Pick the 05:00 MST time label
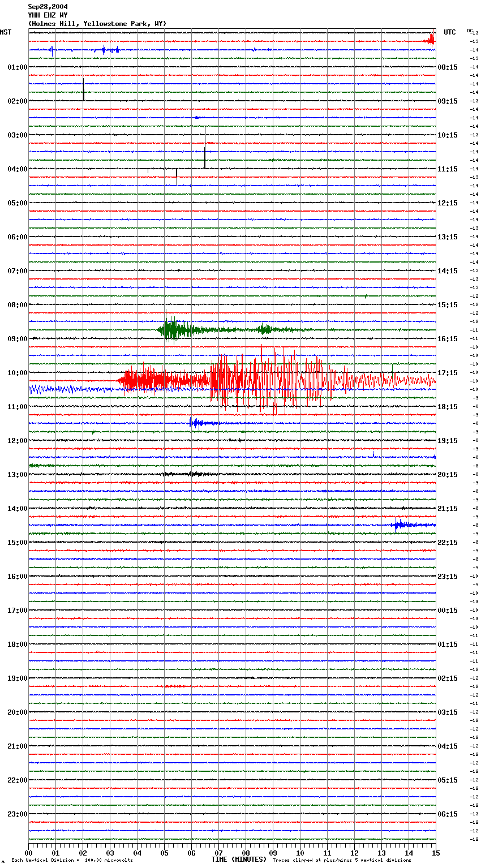Screen dimensions: 481x868 click(18, 203)
